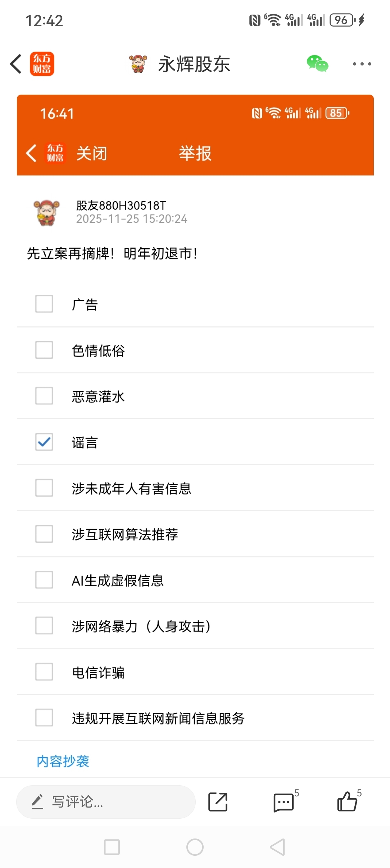Tap the Android back triangle button
The width and height of the screenshot is (390, 868).
pos(278,847)
